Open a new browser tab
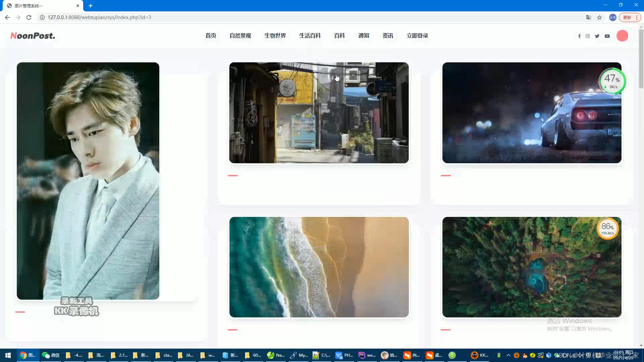 tap(91, 6)
